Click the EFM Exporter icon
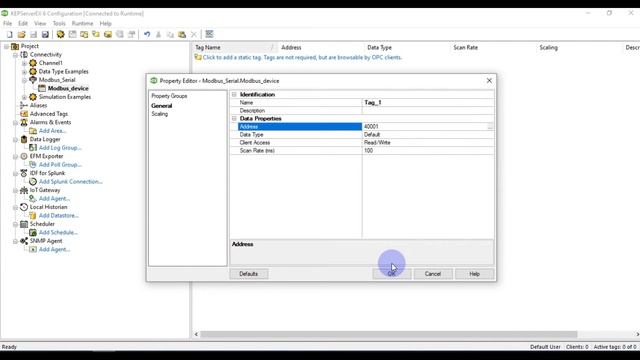This screenshot has width=640, height=360. 24,156
